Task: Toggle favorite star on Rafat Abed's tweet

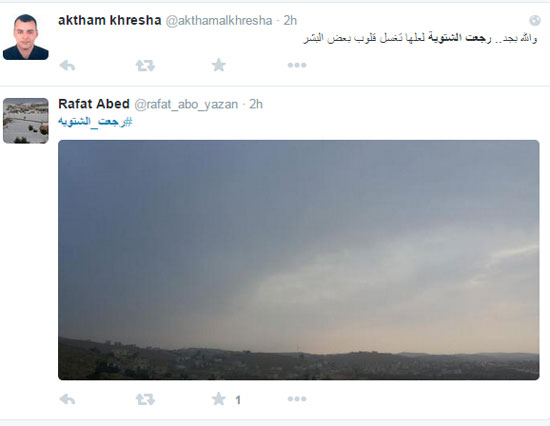Action: [219, 399]
